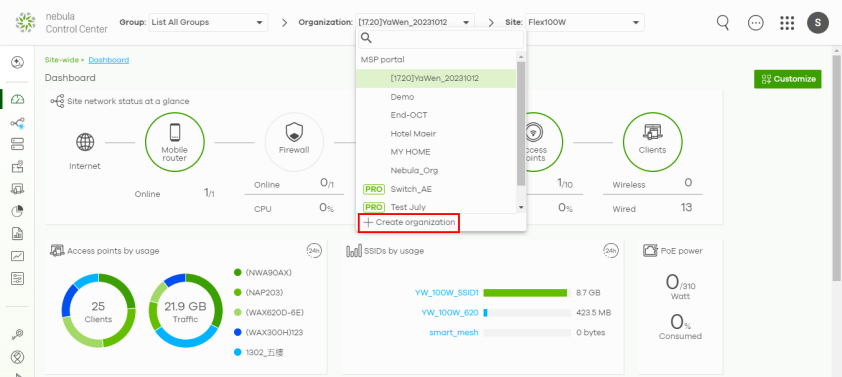842x377 pixels.
Task: Expand the Group dropdown
Action: (x=208, y=23)
